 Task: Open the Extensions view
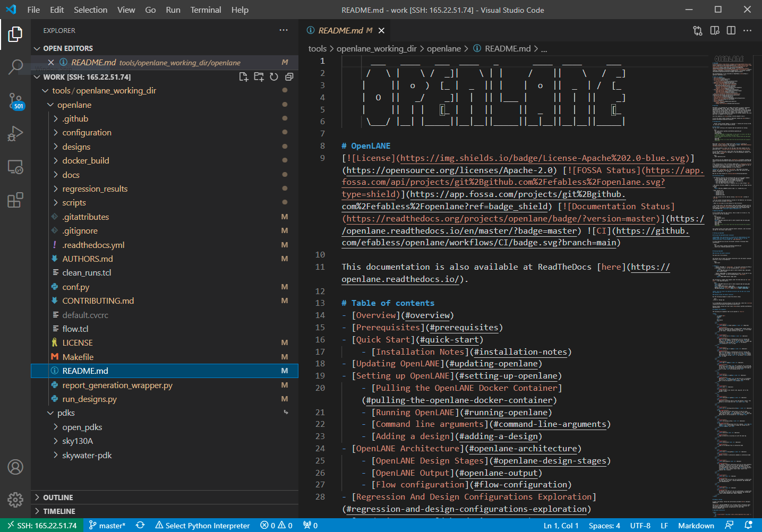point(15,200)
